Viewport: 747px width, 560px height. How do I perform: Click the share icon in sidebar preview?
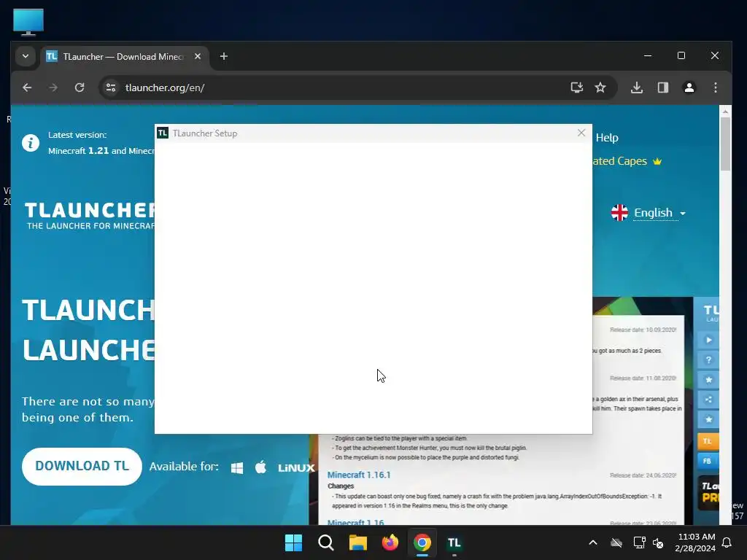(x=708, y=400)
